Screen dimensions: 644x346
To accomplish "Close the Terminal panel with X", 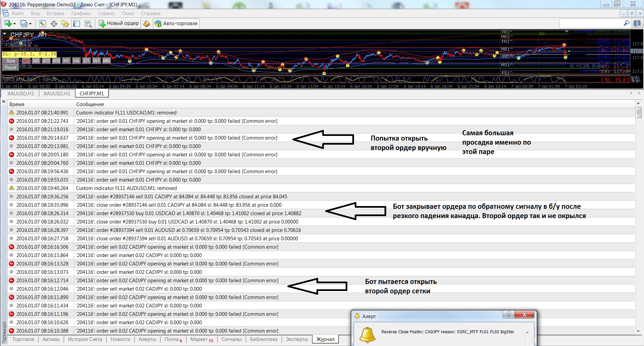I will pyautogui.click(x=4, y=102).
